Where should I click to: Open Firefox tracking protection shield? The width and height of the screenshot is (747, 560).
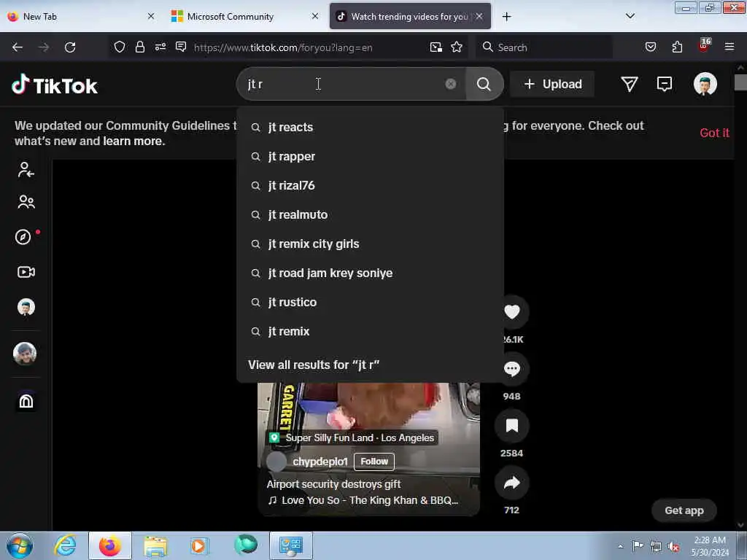(120, 47)
